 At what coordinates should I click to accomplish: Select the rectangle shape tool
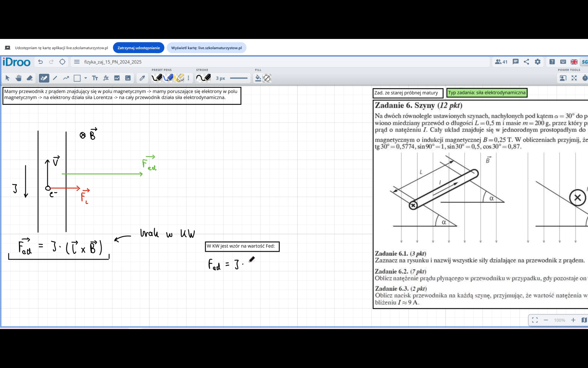pos(77,78)
